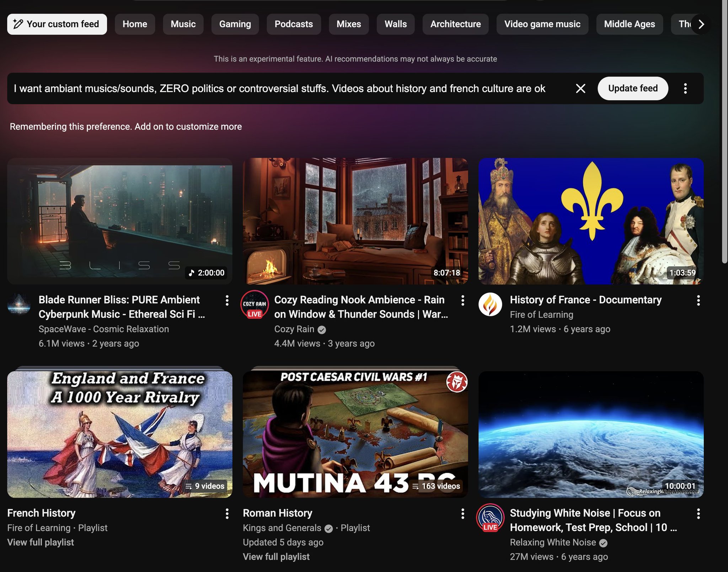Screen dimensions: 728x572
Task: Click Cozy Rain live channel avatar
Action: click(255, 304)
